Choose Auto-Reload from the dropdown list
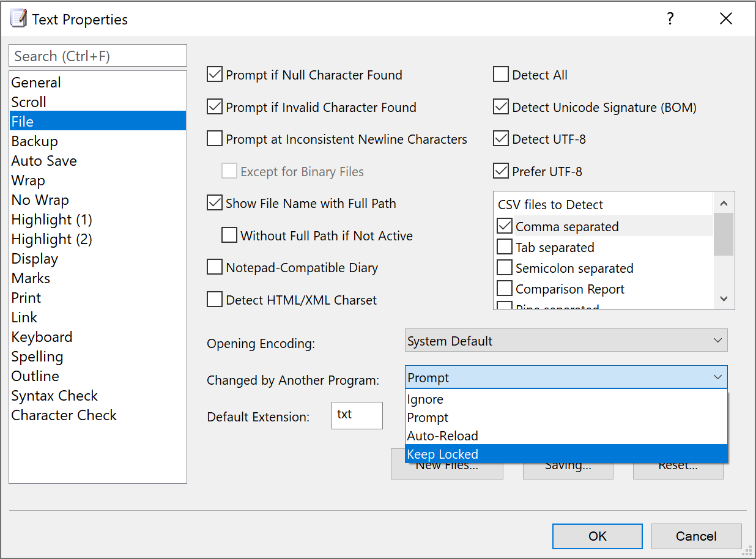The image size is (756, 559). coord(566,436)
